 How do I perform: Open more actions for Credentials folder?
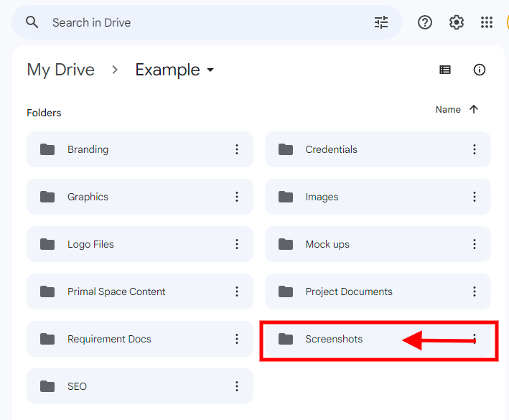point(475,149)
